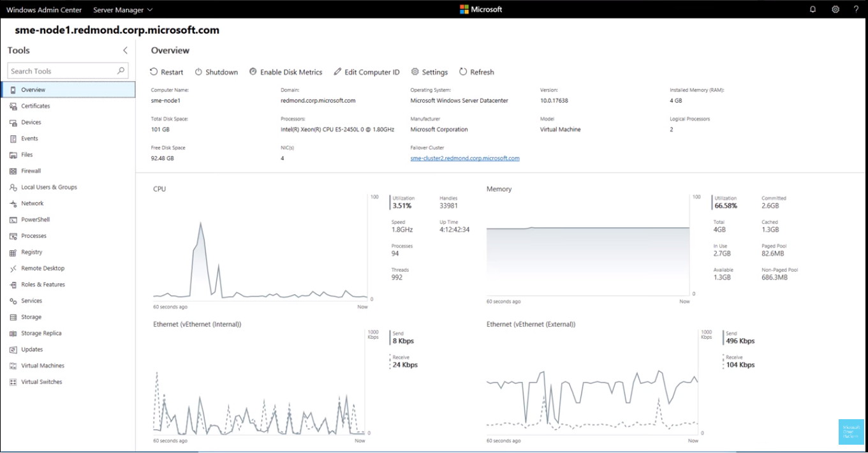
Task: Open the Remote Desktop tool icon
Action: pos(13,269)
